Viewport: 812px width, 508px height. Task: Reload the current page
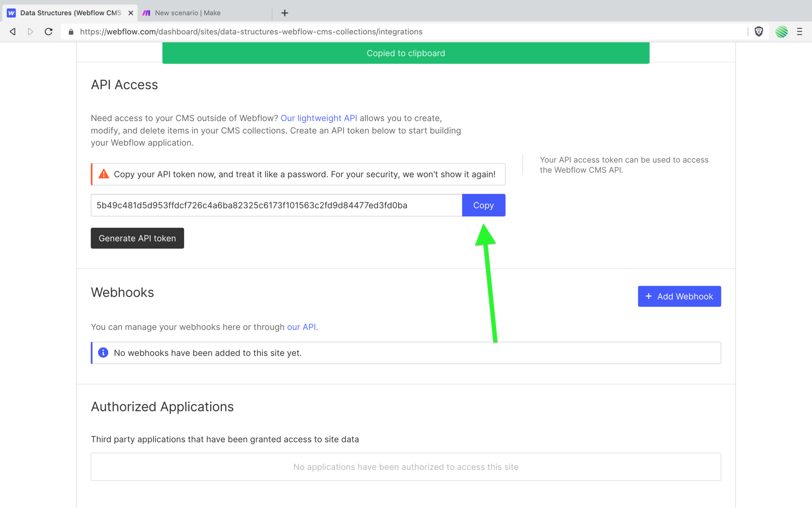click(x=48, y=32)
